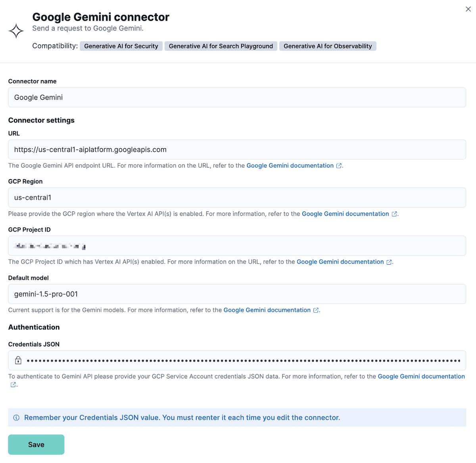The height and width of the screenshot is (463, 476).
Task: Click the Generative AI for Security badge
Action: click(121, 46)
